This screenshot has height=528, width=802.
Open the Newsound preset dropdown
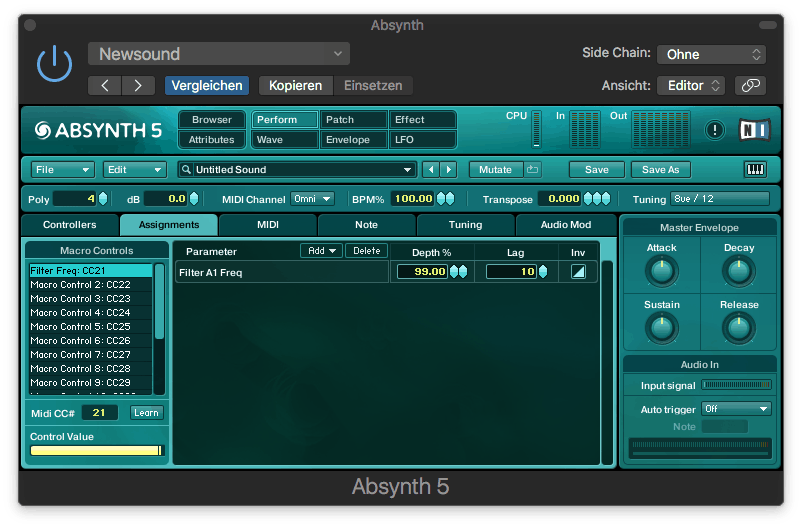[x=218, y=54]
